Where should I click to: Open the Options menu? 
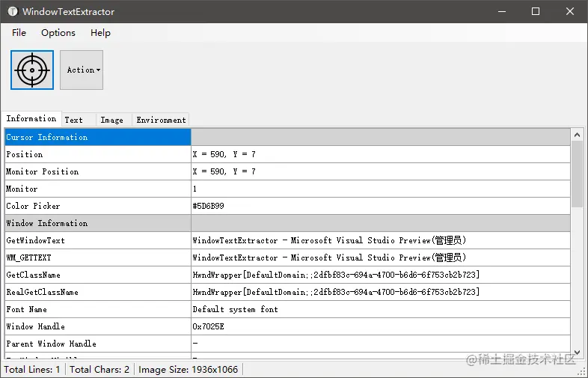pos(58,33)
